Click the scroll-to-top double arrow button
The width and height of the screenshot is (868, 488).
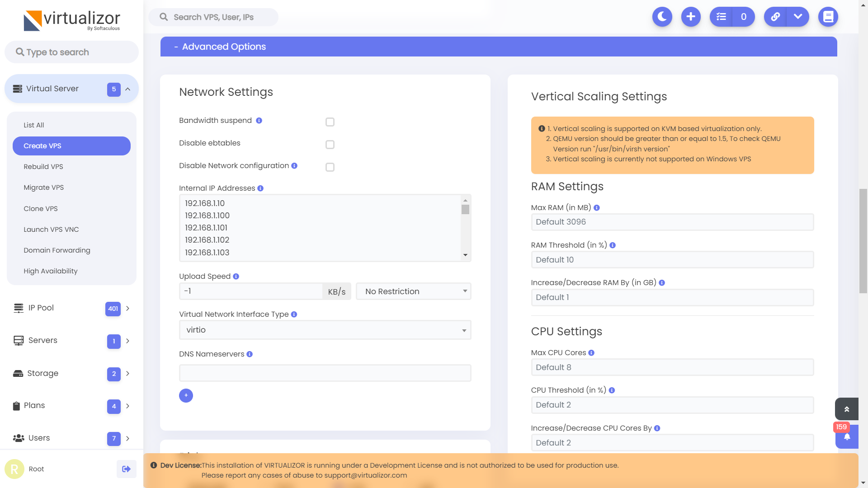coord(847,409)
